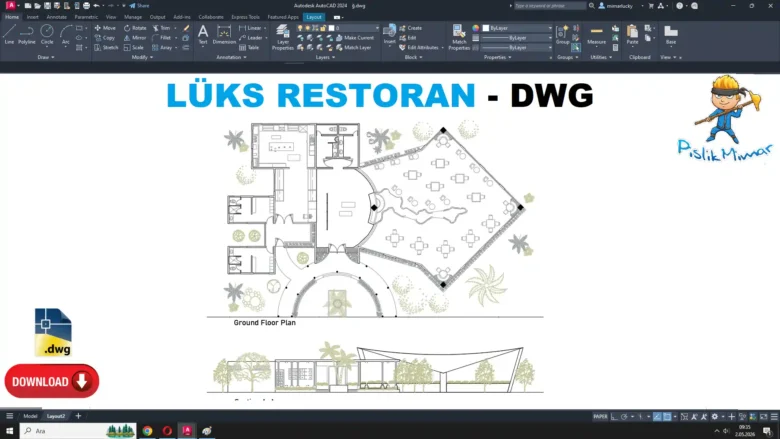Image resolution: width=780 pixels, height=439 pixels.
Task: Open the Annotate ribbon tab
Action: point(57,17)
